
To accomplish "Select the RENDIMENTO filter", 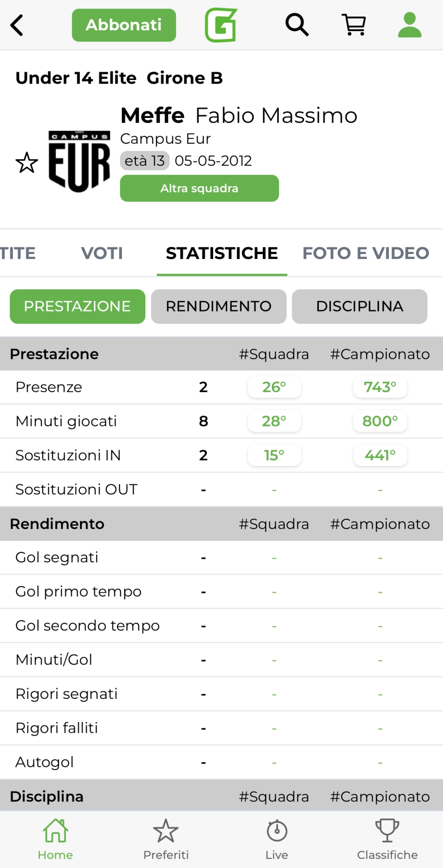I will [x=219, y=307].
